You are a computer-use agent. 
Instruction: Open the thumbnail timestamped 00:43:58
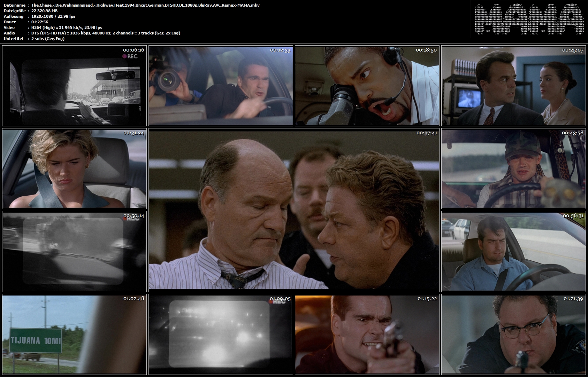(513, 168)
